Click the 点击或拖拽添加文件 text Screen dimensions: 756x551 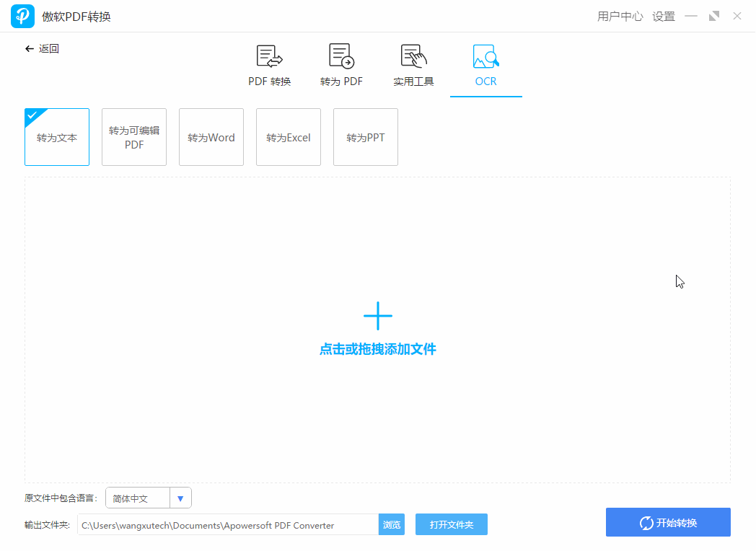378,349
